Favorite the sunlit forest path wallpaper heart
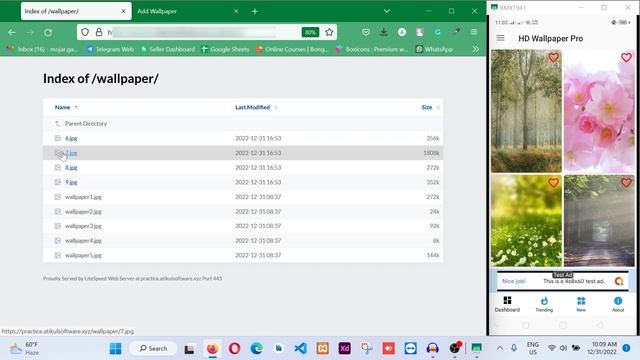Image resolution: width=640 pixels, height=360 pixels. coord(626,182)
